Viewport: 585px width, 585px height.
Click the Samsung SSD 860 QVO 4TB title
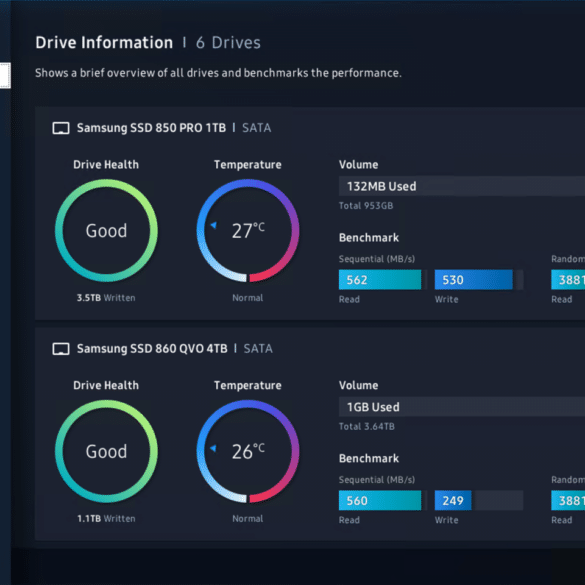point(152,349)
